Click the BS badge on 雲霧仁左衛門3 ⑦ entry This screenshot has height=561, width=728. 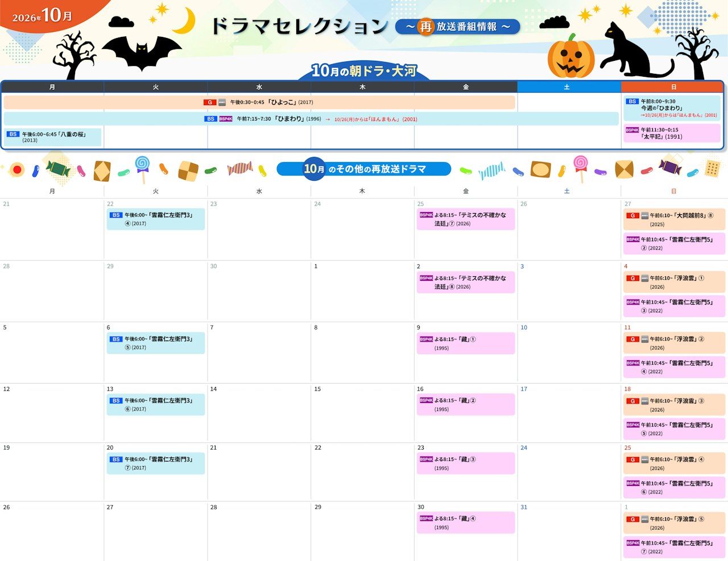tap(116, 459)
